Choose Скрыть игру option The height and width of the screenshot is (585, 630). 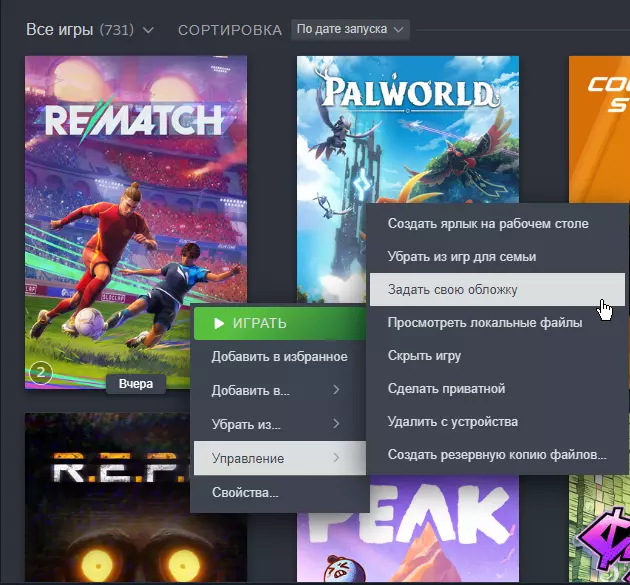click(x=497, y=356)
